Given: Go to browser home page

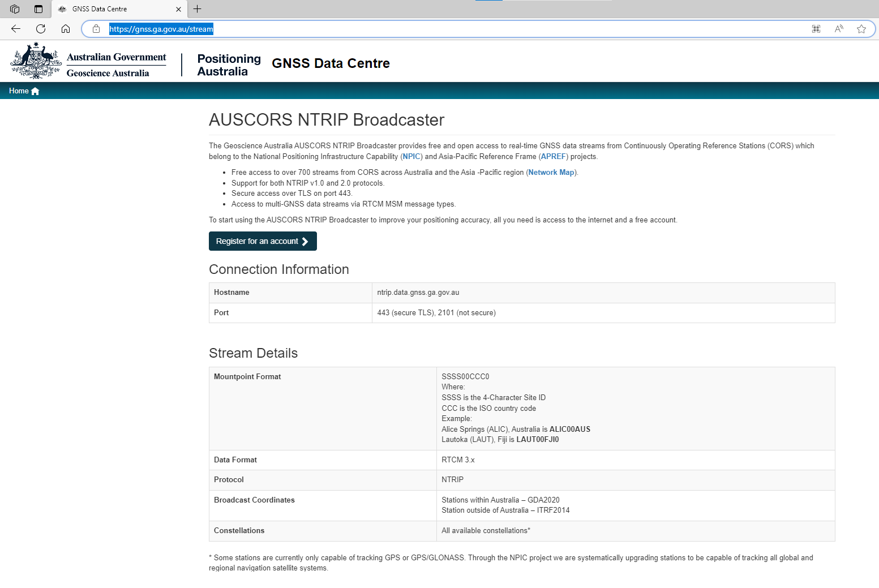Looking at the screenshot, I should [x=66, y=29].
